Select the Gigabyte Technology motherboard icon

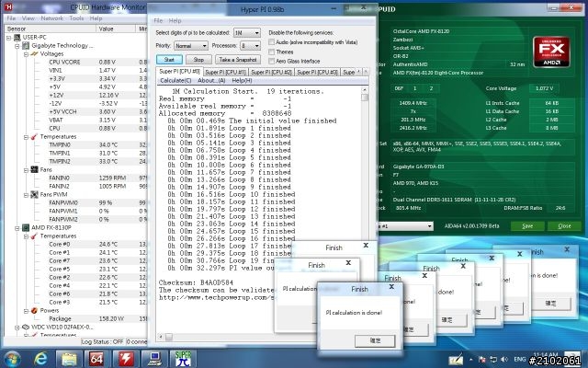coord(26,45)
